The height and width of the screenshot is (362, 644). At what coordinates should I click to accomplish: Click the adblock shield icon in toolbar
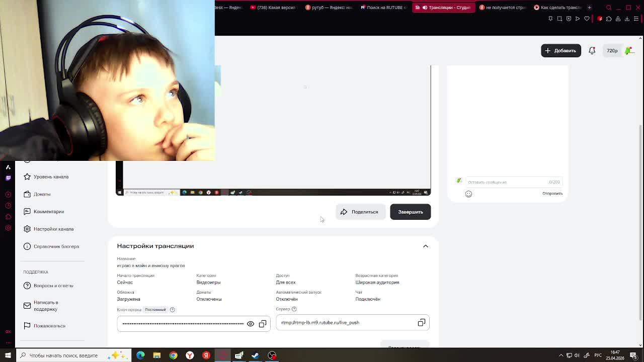(x=569, y=19)
